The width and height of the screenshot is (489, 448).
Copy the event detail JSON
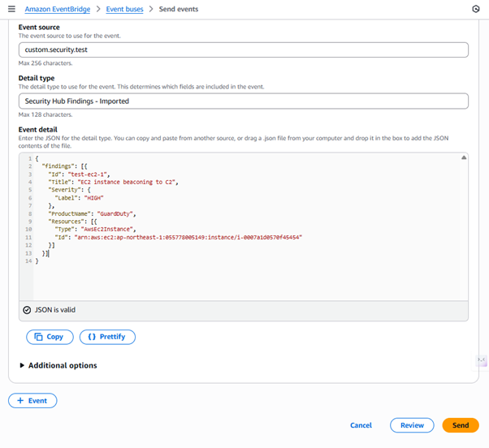50,337
